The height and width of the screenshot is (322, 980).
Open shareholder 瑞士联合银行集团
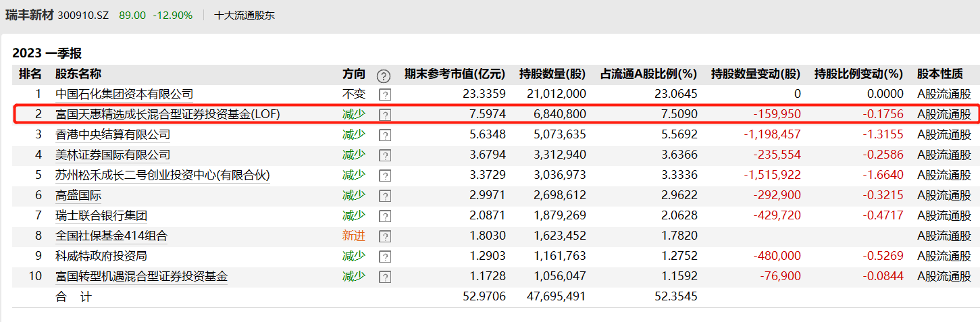coord(101,215)
